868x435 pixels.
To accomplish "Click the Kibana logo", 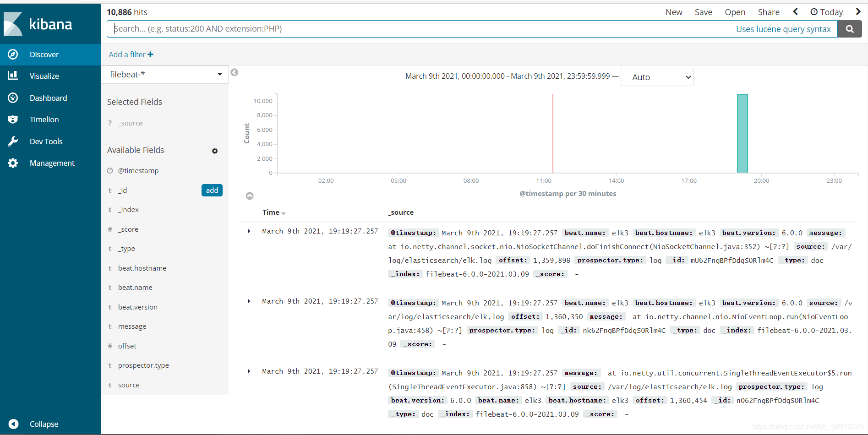I will pyautogui.click(x=38, y=24).
